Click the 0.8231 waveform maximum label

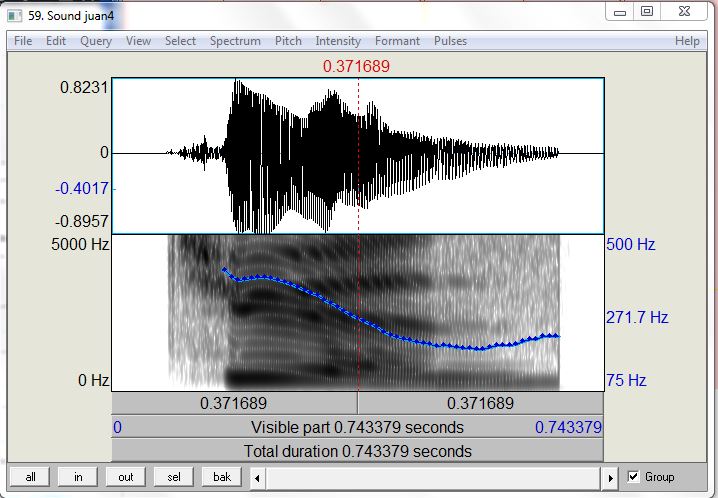pos(84,87)
